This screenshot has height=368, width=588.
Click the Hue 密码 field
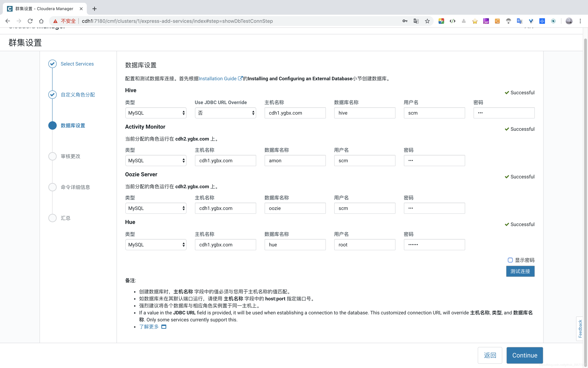coord(434,245)
